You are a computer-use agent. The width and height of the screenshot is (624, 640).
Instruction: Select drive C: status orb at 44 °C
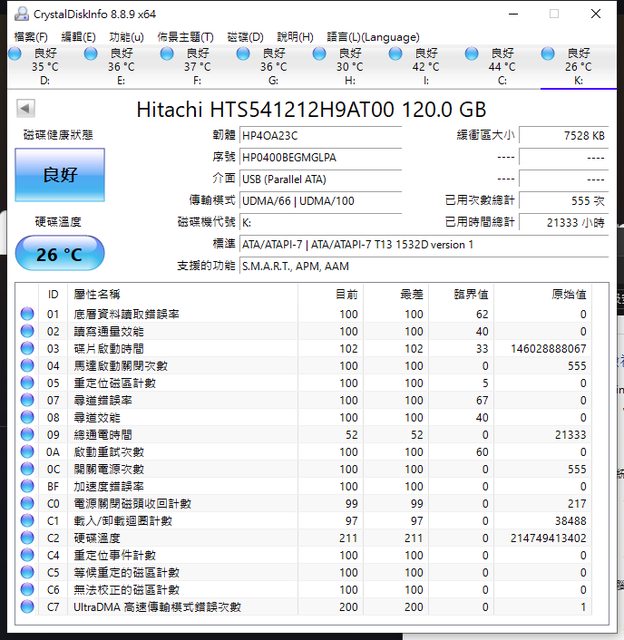tap(472, 53)
